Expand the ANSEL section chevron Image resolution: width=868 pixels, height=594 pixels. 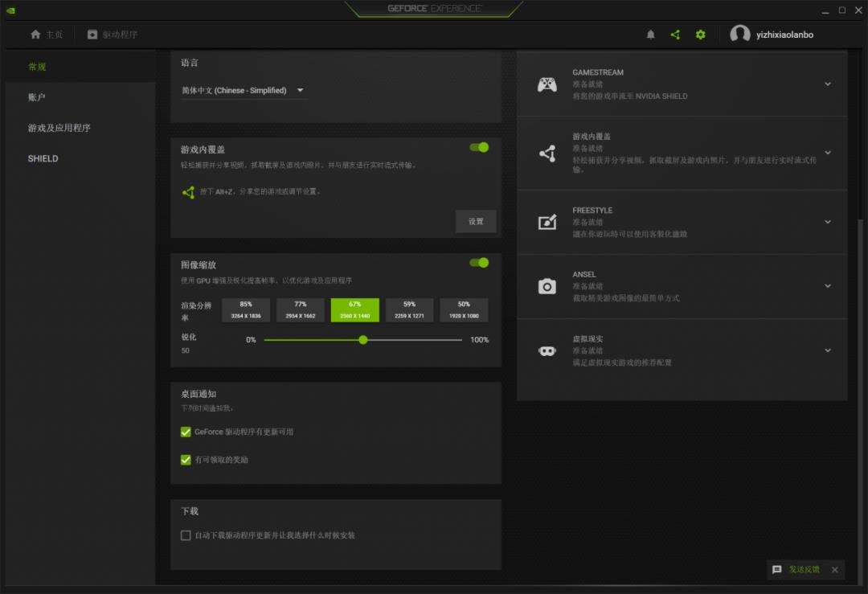[828, 286]
